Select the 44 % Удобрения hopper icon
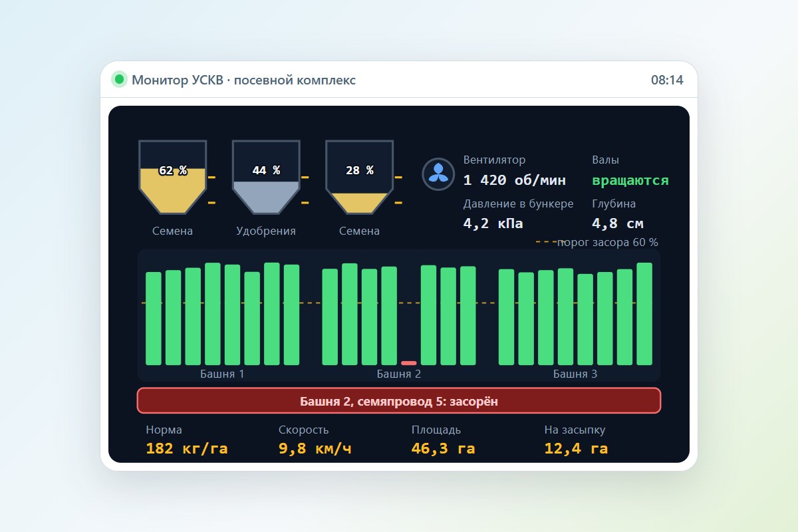798x532 pixels. point(266,177)
